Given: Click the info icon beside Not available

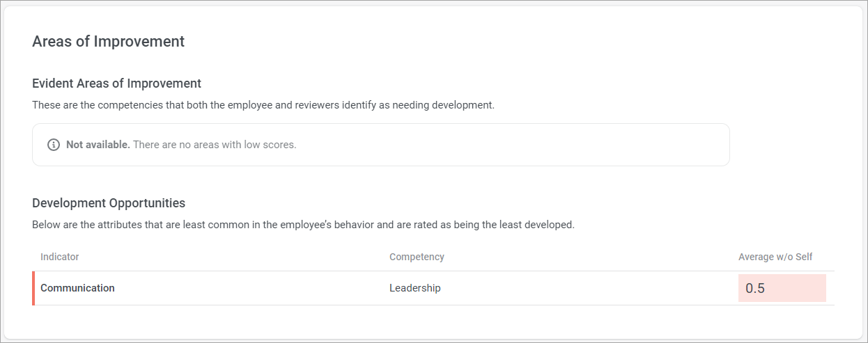Looking at the screenshot, I should tap(53, 145).
